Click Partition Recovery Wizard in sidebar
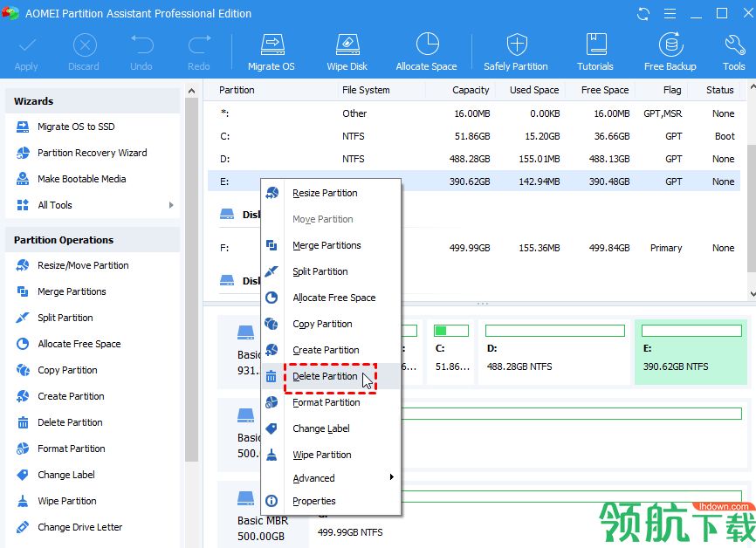Screen dimensions: 756x548 pos(92,153)
